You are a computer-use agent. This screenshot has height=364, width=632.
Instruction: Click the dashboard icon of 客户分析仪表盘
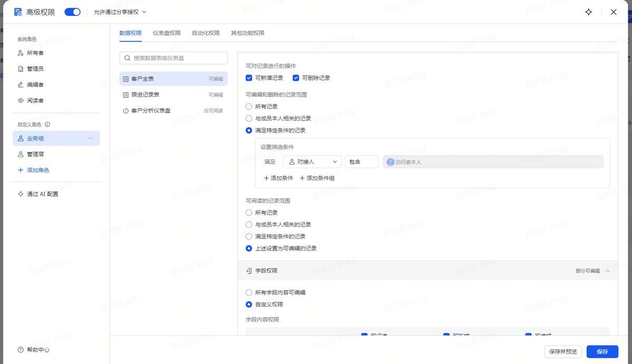click(125, 110)
